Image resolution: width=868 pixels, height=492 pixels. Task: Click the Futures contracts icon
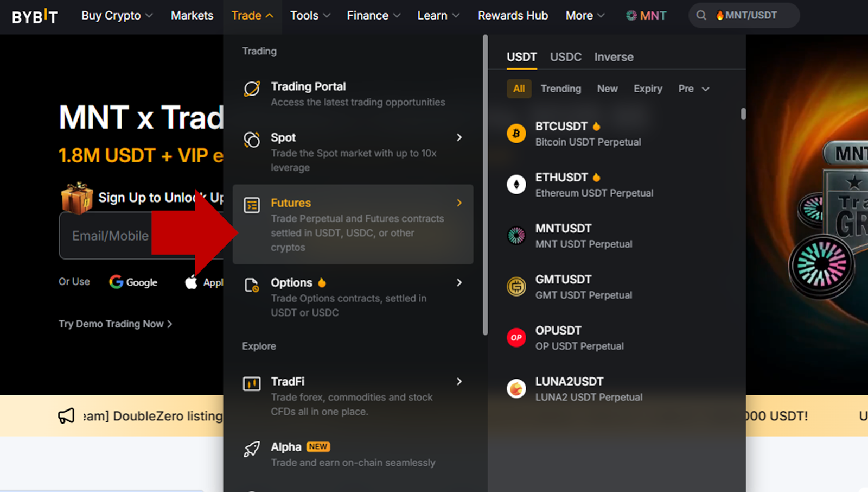251,205
